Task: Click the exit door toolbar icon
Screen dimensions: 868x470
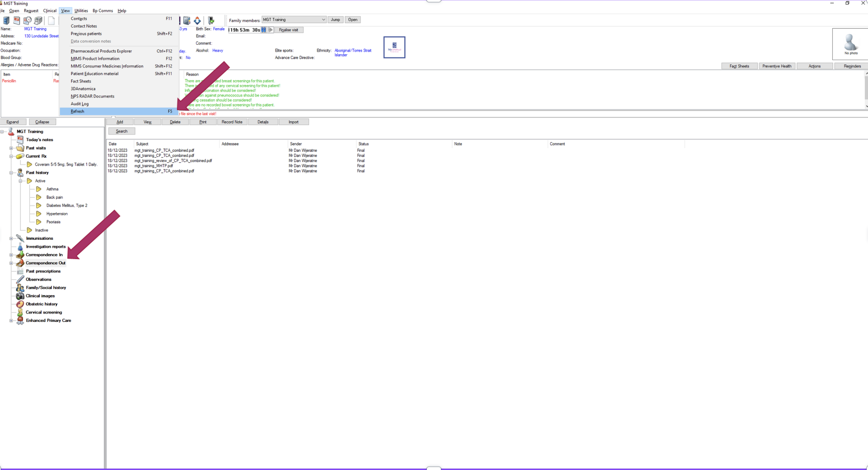Action: pos(211,20)
